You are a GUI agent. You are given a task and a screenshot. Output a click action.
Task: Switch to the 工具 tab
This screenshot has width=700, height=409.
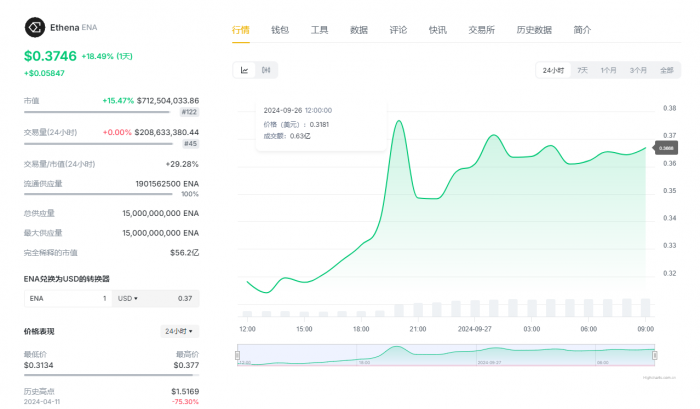[319, 30]
